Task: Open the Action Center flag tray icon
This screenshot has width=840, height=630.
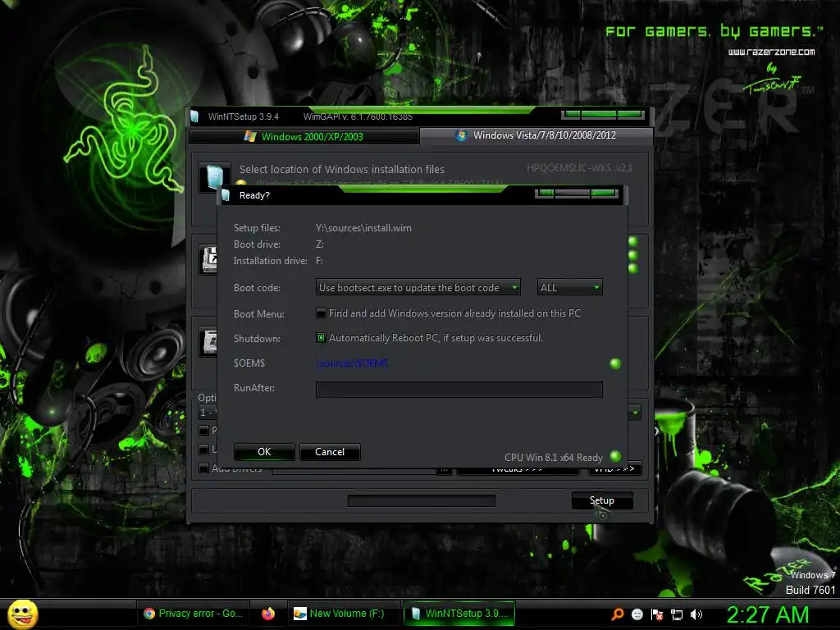Action: [657, 614]
